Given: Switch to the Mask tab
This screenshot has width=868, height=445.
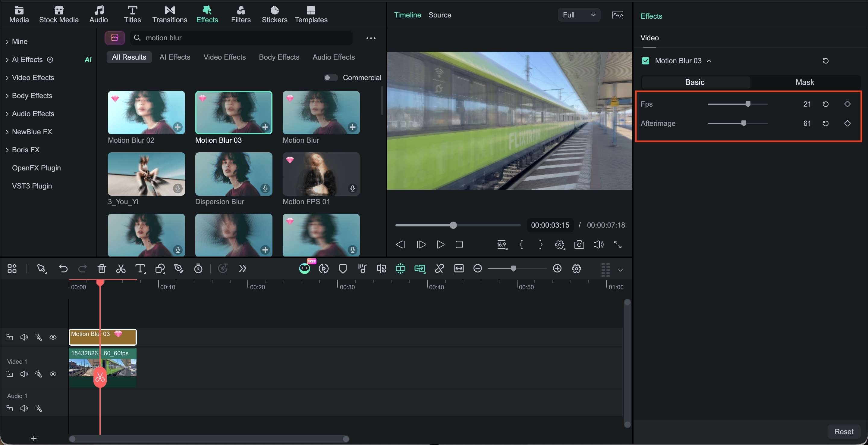Looking at the screenshot, I should (805, 82).
